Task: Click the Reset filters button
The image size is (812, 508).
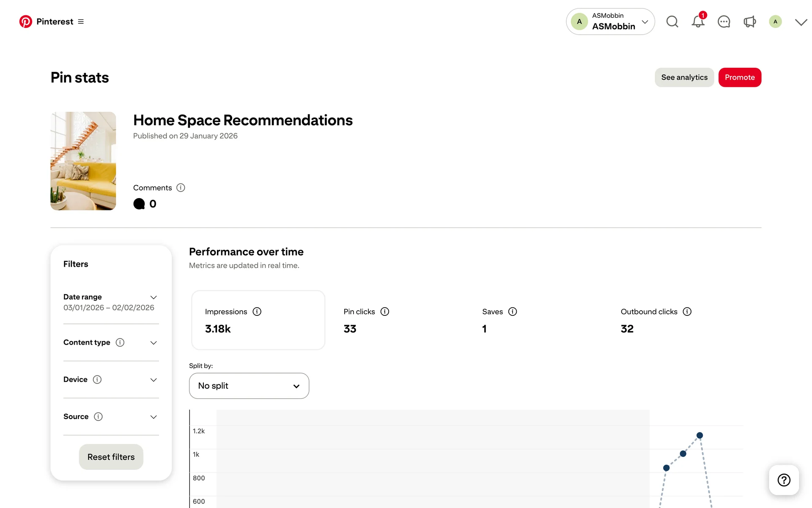Action: click(111, 457)
